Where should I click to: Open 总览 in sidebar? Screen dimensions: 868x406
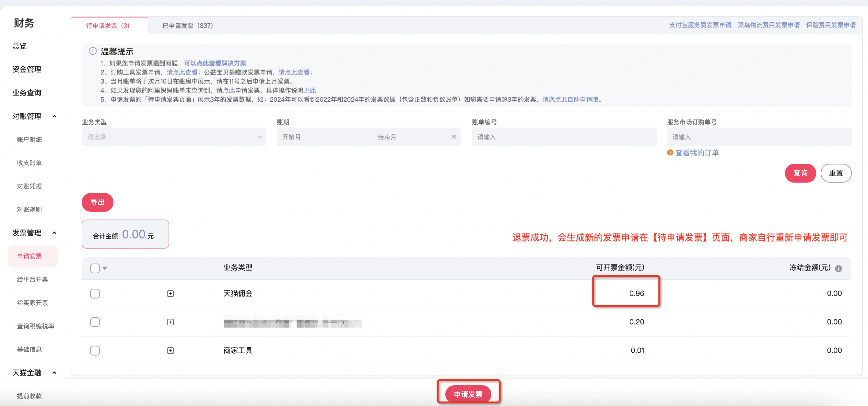point(19,46)
